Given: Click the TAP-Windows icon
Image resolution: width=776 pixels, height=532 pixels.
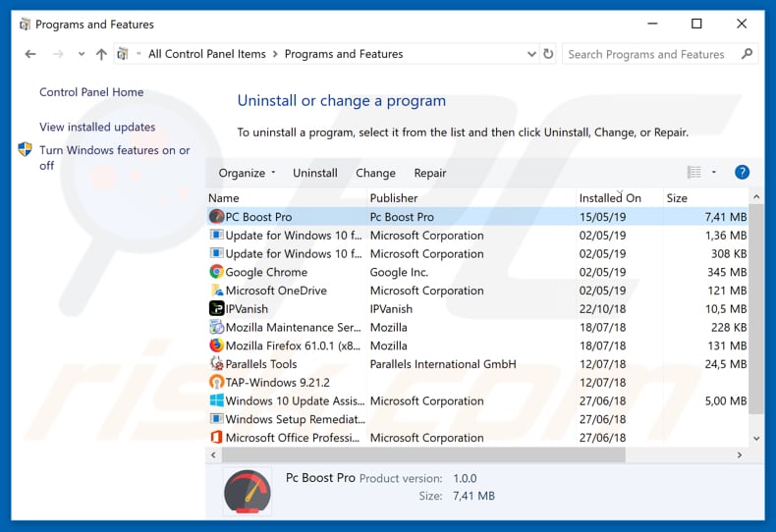Looking at the screenshot, I should click(x=217, y=382).
